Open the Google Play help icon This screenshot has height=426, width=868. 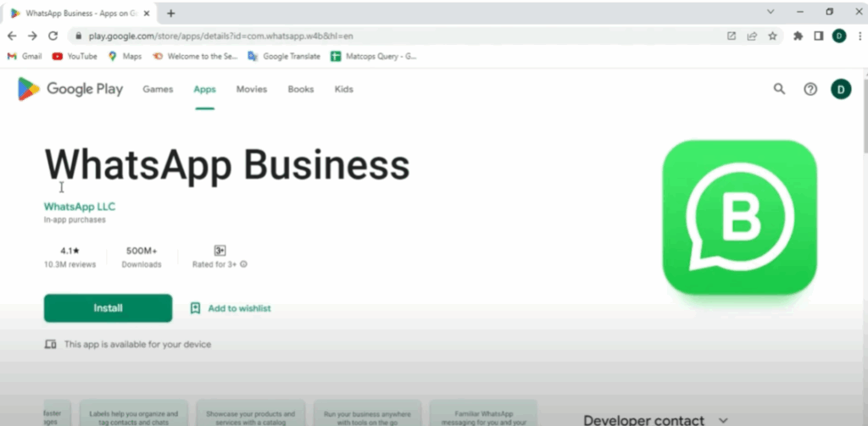(x=810, y=89)
